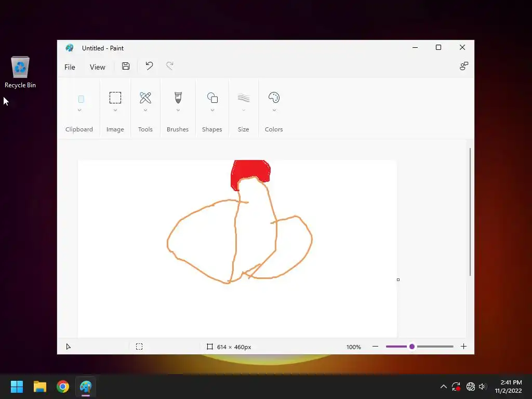The image size is (532, 399).
Task: Open the Windows Start menu
Action: (x=17, y=387)
